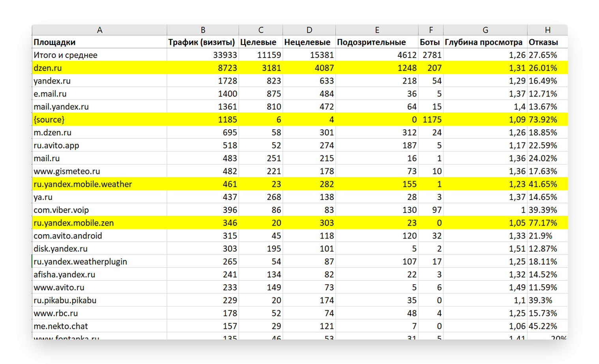This screenshot has height=364, width=599.
Task: Select the mail.yandex.ru cell
Action: pos(99,106)
